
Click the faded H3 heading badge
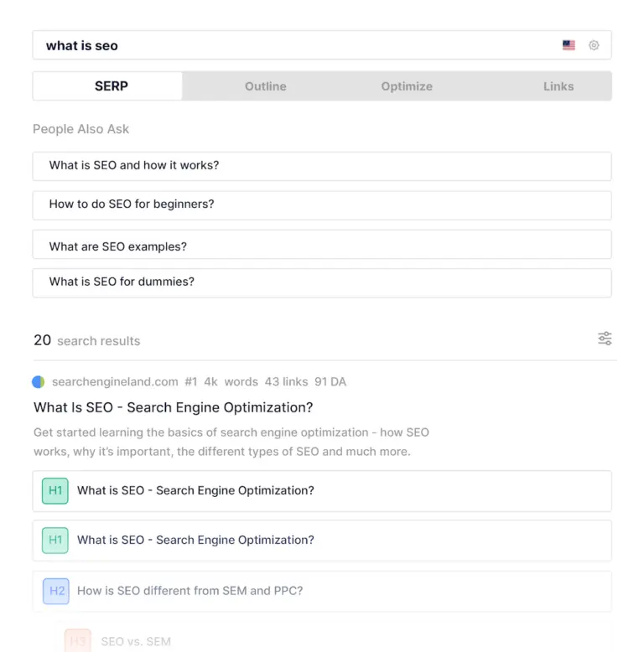(78, 641)
